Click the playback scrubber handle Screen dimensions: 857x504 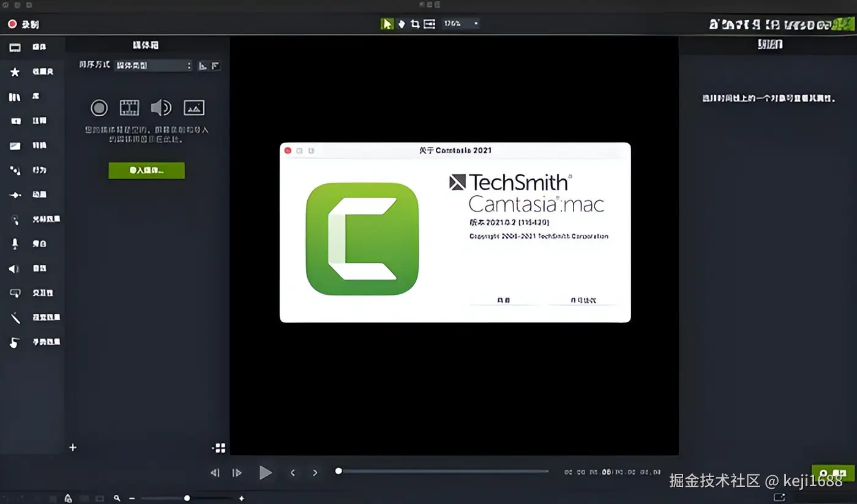[339, 471]
